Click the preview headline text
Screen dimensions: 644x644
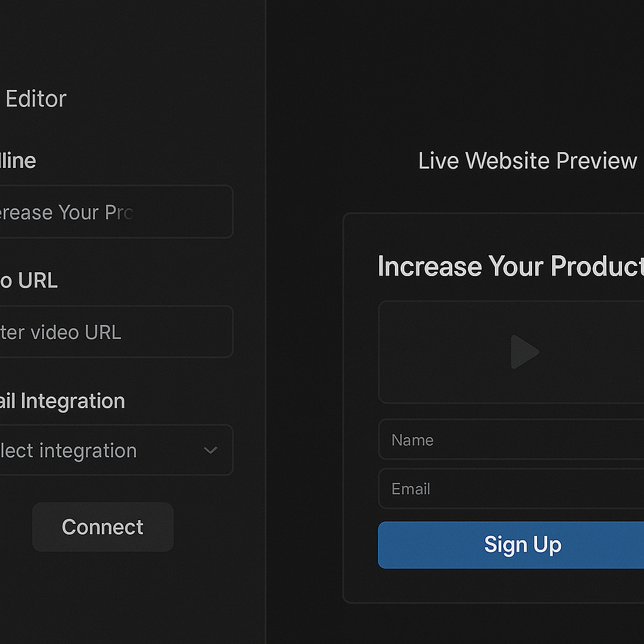click(x=509, y=267)
